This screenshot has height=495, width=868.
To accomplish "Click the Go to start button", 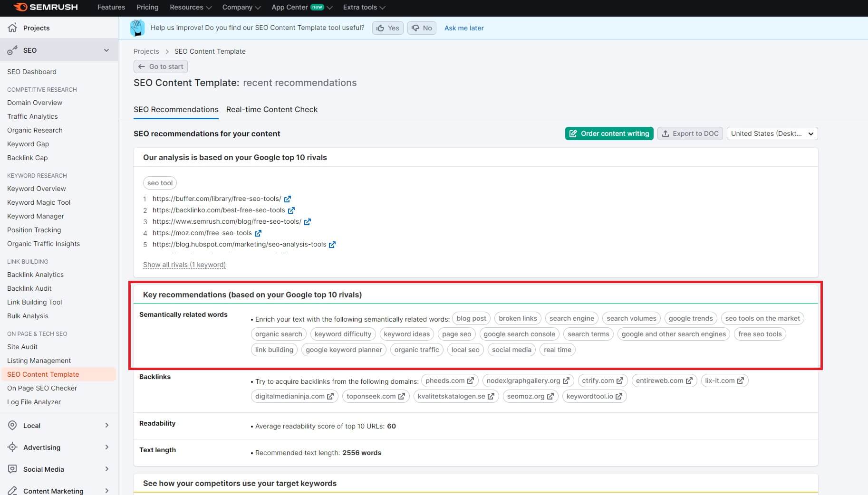I will 161,67.
